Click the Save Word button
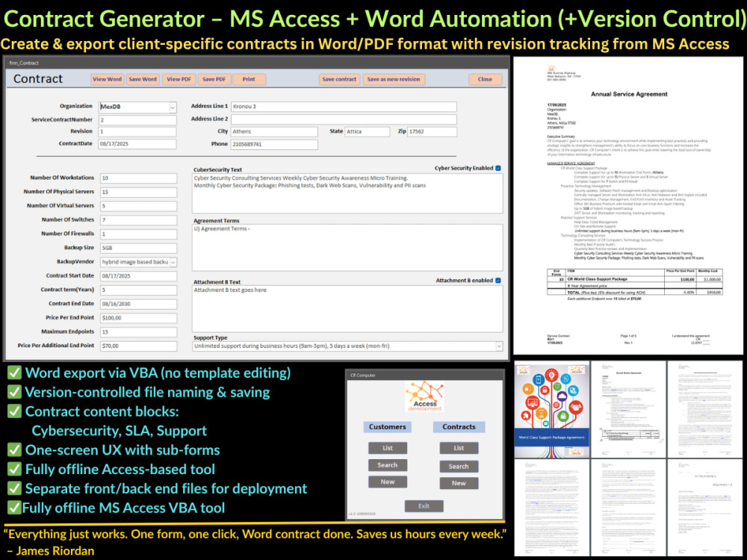The width and height of the screenshot is (747, 560). tap(143, 80)
